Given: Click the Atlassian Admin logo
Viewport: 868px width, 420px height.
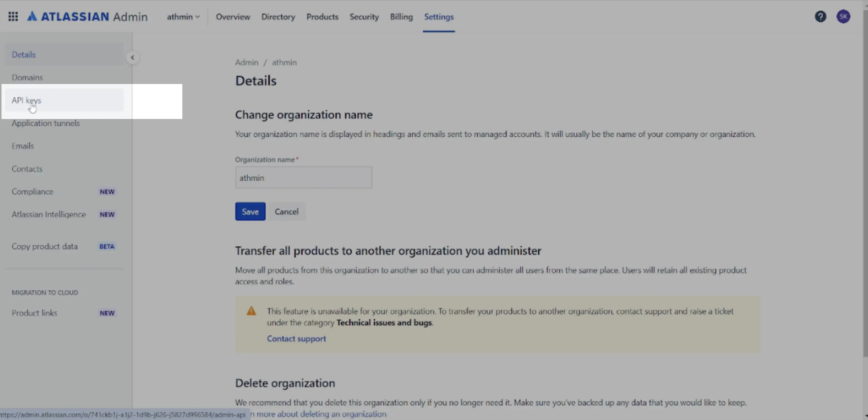Looking at the screenshot, I should click(87, 16).
